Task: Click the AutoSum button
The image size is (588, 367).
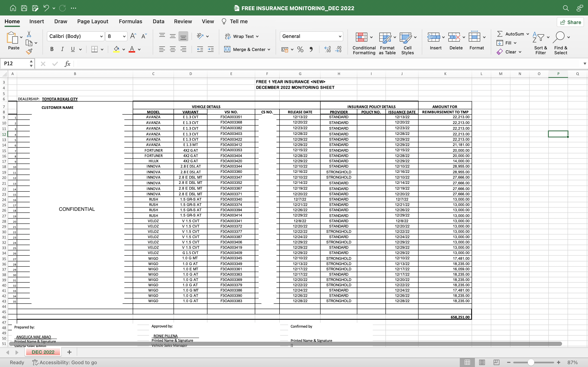Action: pos(510,34)
